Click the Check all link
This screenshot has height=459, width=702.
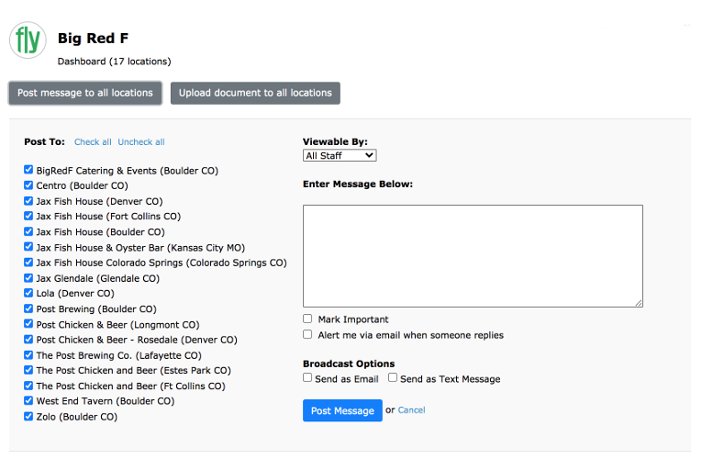click(93, 142)
